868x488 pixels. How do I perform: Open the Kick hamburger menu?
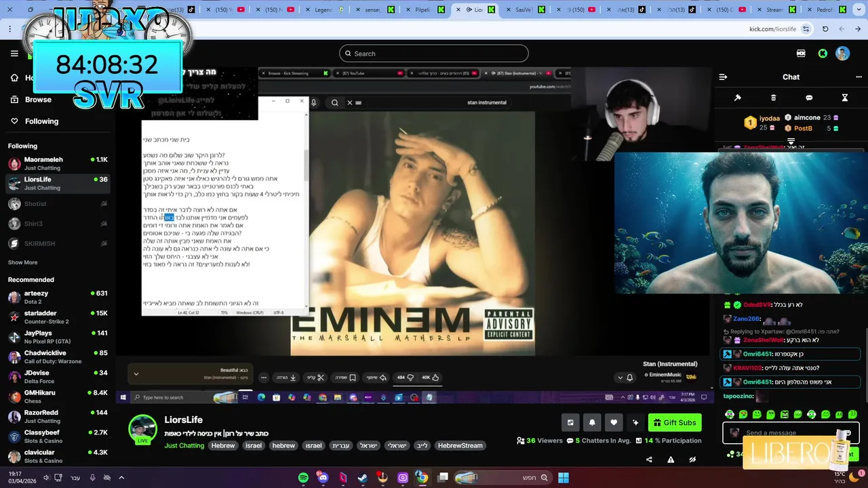14,54
